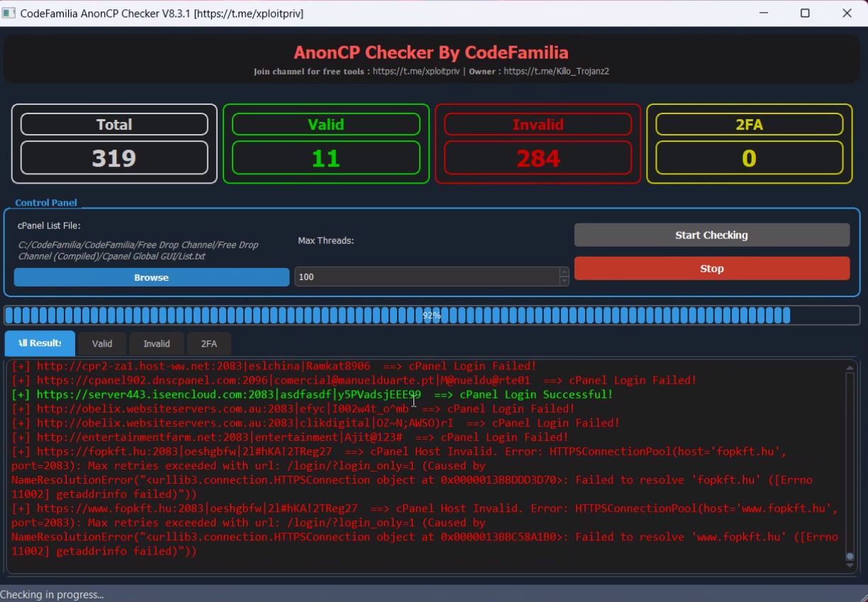Viewport: 868px width, 602px height.
Task: Click the window title text CodeFamilia AnonCP Checker
Action: pos(162,13)
